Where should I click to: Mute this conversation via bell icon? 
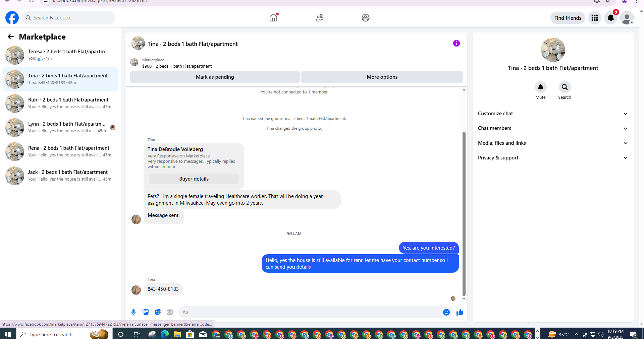541,87
